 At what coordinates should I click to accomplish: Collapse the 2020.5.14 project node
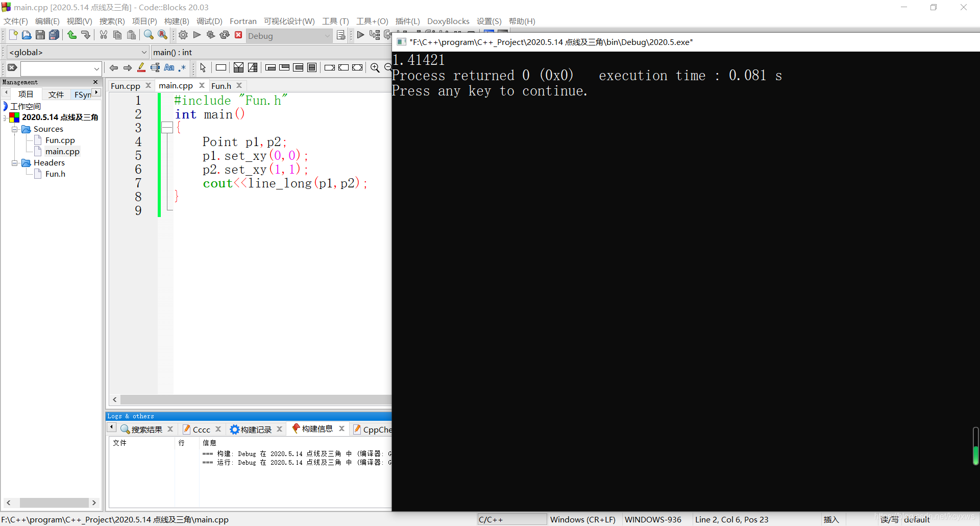tap(5, 117)
